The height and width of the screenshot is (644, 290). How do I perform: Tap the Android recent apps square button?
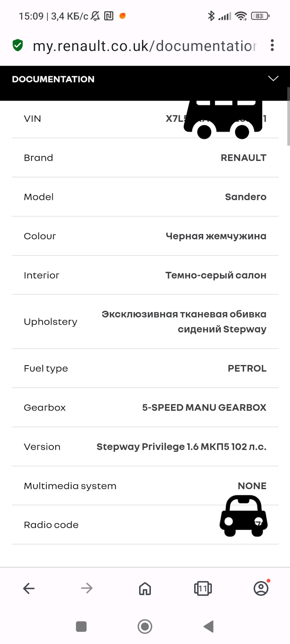81,627
